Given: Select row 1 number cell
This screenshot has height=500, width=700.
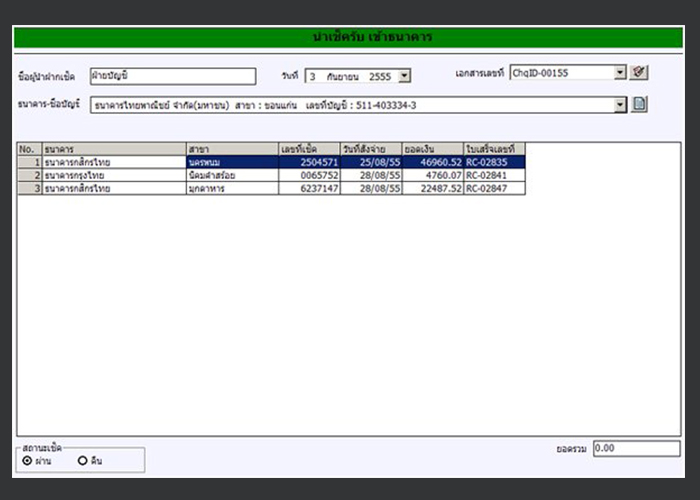Looking at the screenshot, I should 29,162.
